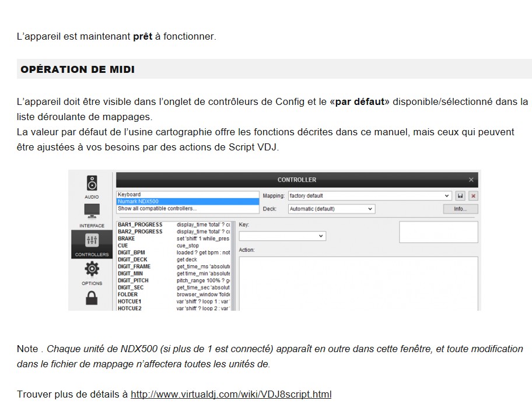This screenshot has width=532, height=404.
Task: Select the DIGIT_FRAME mapping row
Action: [174, 266]
